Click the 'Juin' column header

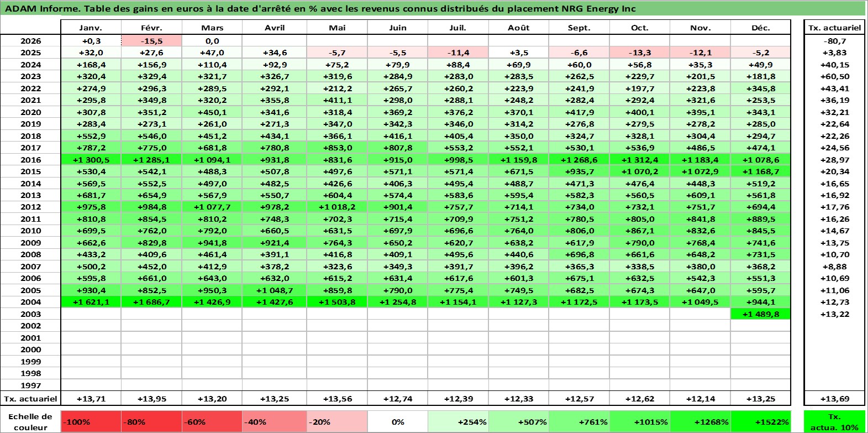click(x=398, y=28)
